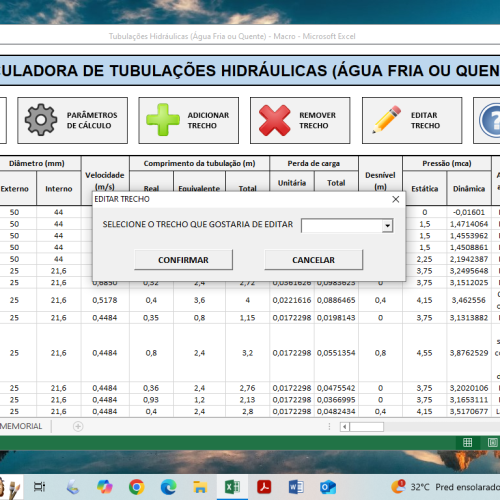Screen dimensions: 500x500
Task: Click the Excel window title text
Action: (x=232, y=36)
